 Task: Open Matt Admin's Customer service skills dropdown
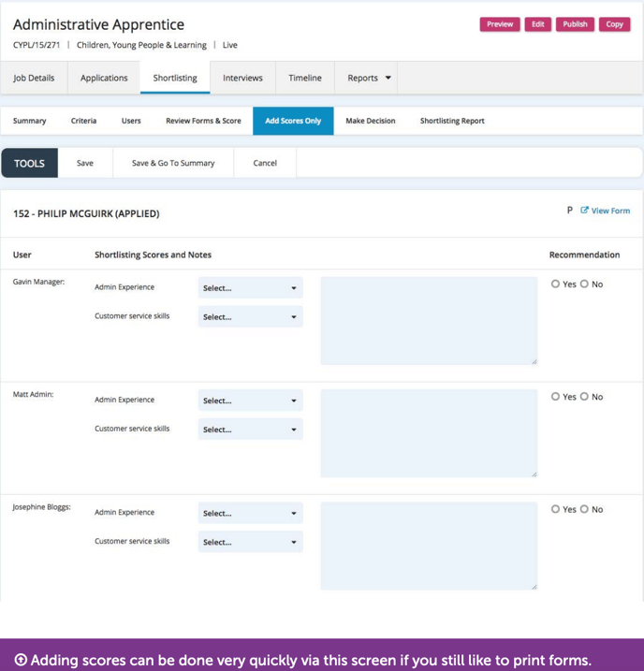[250, 430]
